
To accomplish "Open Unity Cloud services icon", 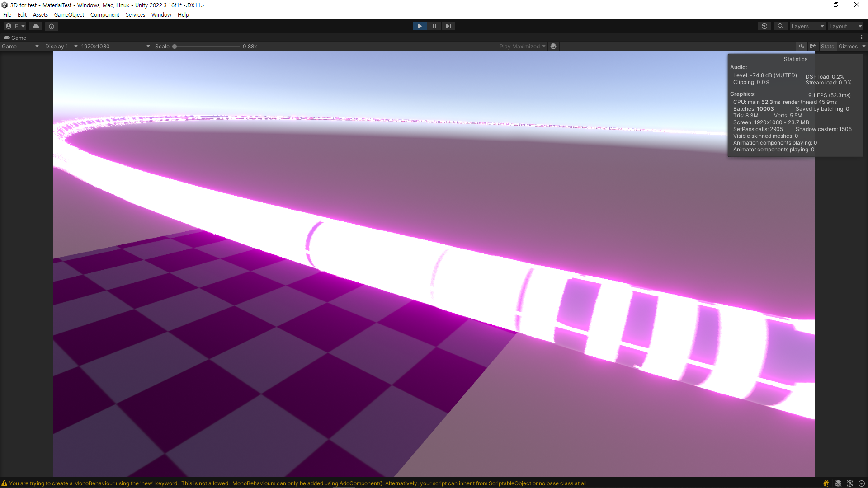I will pyautogui.click(x=36, y=26).
